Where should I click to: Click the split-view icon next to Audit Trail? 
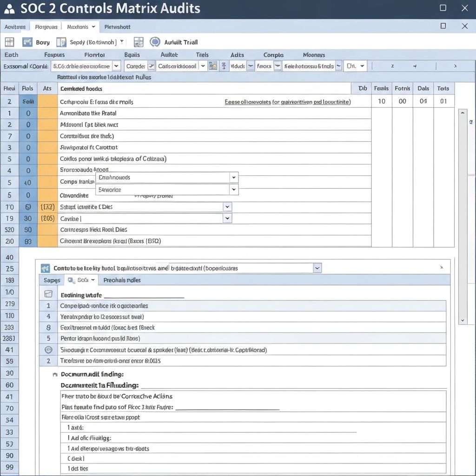click(139, 42)
